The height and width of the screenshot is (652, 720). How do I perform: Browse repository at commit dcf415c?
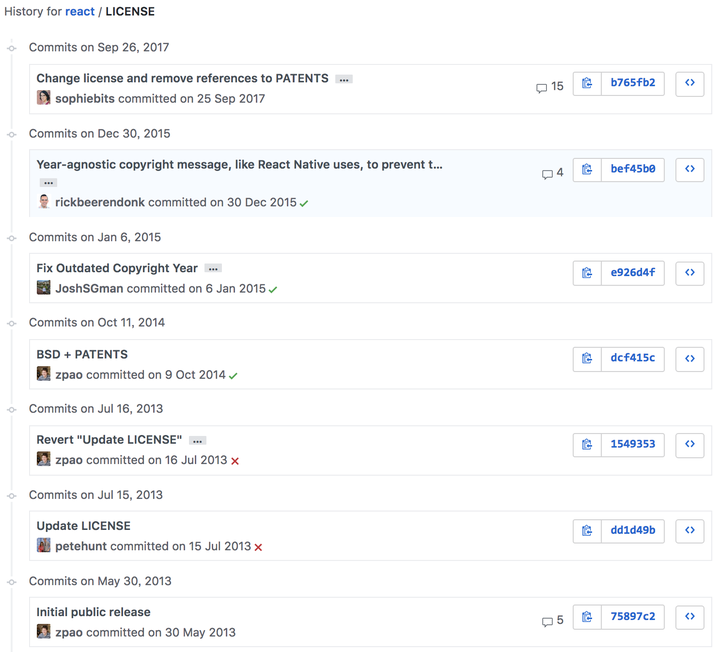tap(690, 359)
